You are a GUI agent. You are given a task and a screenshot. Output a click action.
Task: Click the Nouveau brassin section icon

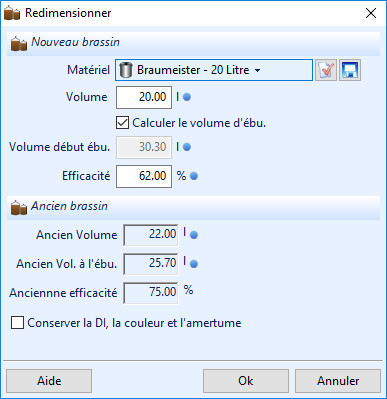click(x=19, y=43)
